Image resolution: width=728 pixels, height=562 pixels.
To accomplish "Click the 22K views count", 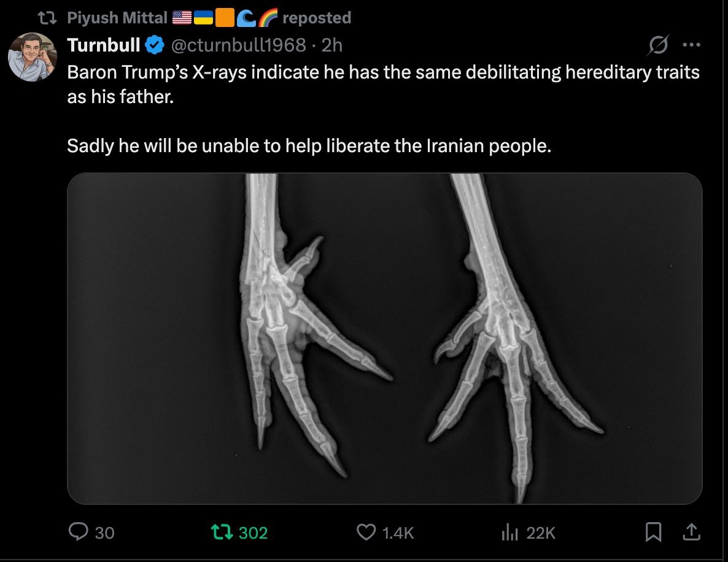I will point(541,533).
